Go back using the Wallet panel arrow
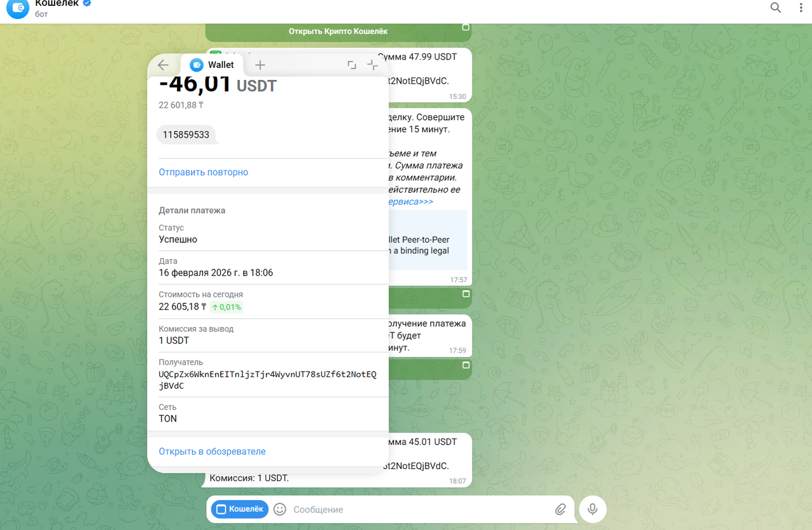 (163, 65)
